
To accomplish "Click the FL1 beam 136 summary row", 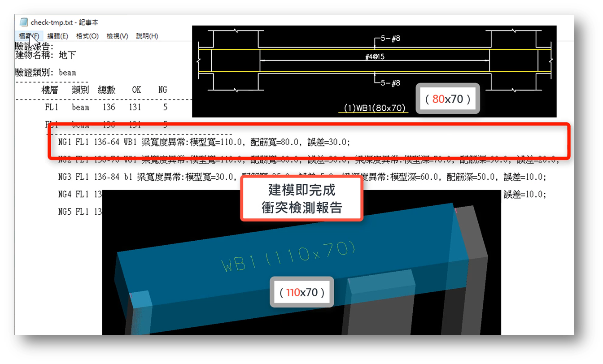I will pos(105,108).
